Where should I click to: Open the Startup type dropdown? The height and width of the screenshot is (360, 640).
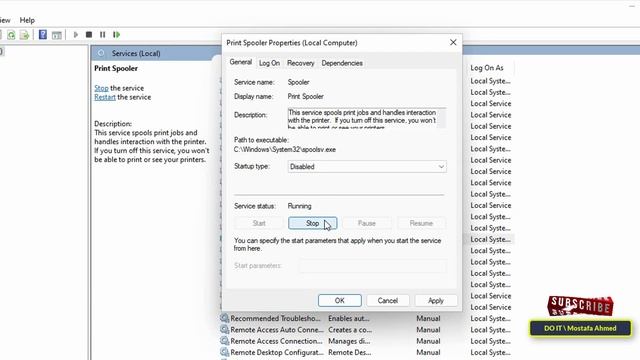[x=367, y=167]
